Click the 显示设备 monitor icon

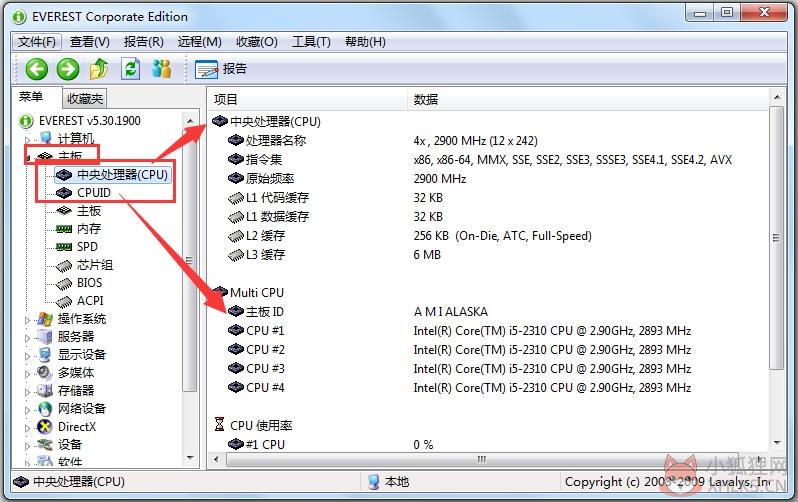(x=45, y=355)
